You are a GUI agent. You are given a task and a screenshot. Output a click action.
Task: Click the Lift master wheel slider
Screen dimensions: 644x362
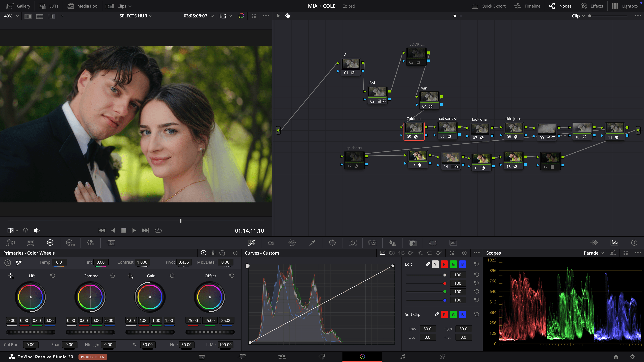[x=31, y=332]
